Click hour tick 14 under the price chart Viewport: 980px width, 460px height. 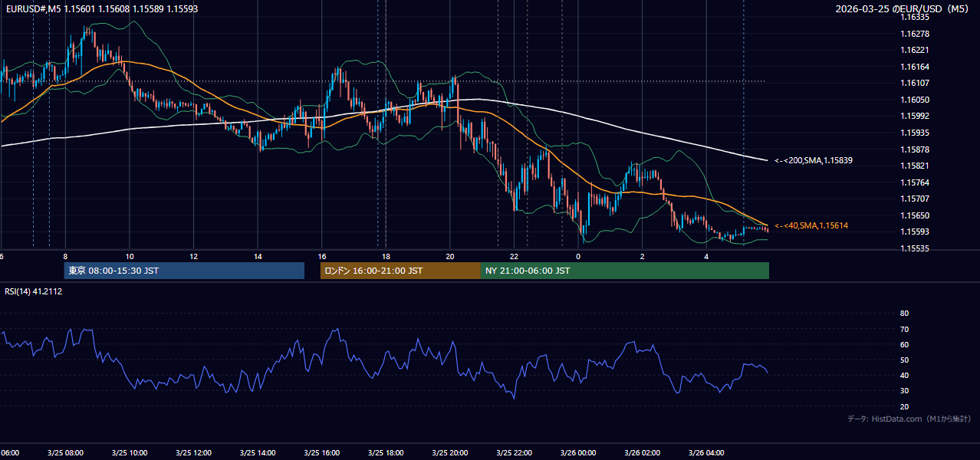(258, 256)
